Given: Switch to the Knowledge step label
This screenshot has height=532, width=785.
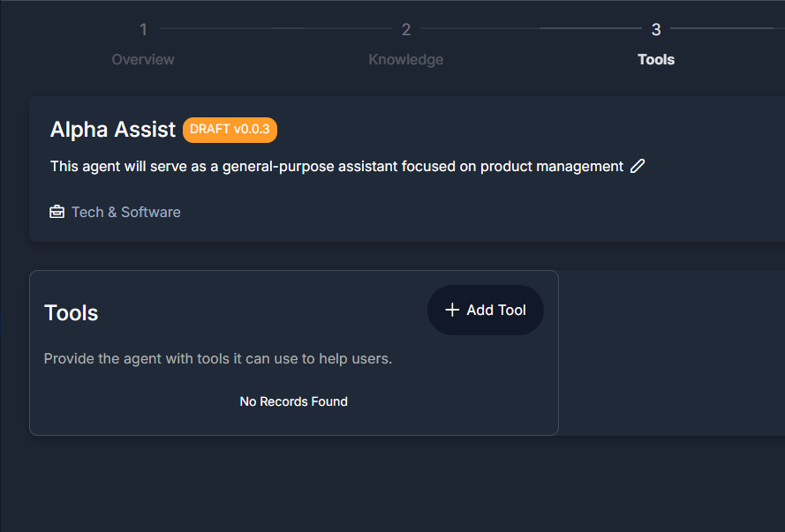Looking at the screenshot, I should coord(406,59).
